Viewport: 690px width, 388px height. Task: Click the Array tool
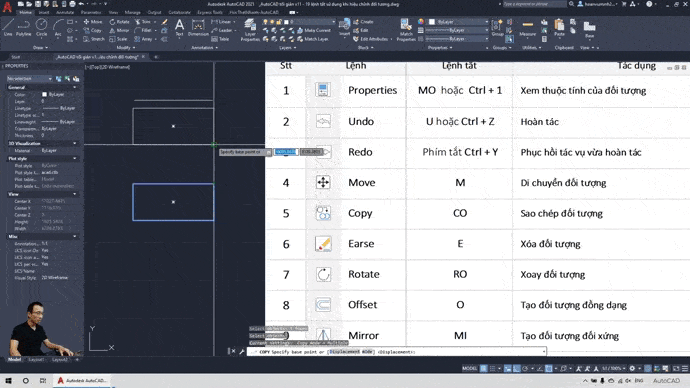pyautogui.click(x=143, y=39)
